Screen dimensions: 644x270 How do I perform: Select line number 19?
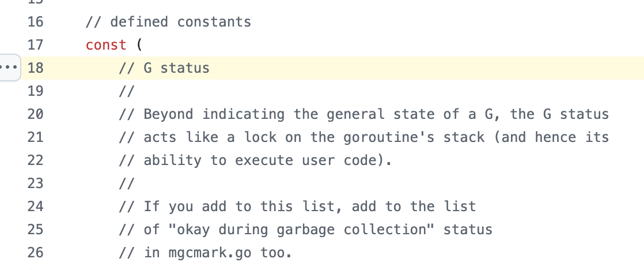pos(35,91)
